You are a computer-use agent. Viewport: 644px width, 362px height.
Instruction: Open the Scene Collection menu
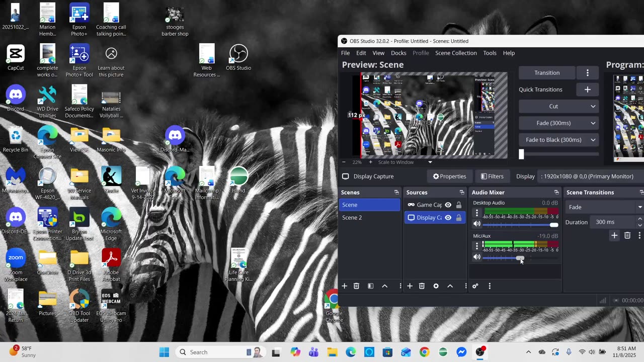[456, 53]
